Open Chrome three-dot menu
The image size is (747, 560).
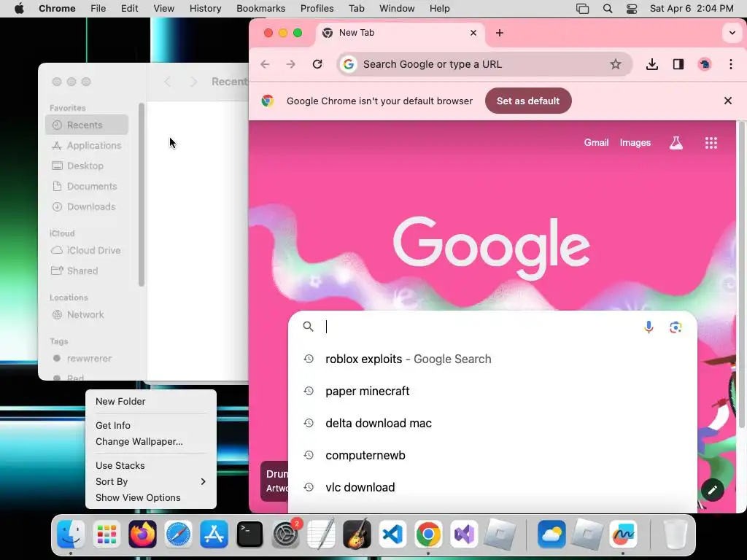pyautogui.click(x=731, y=64)
